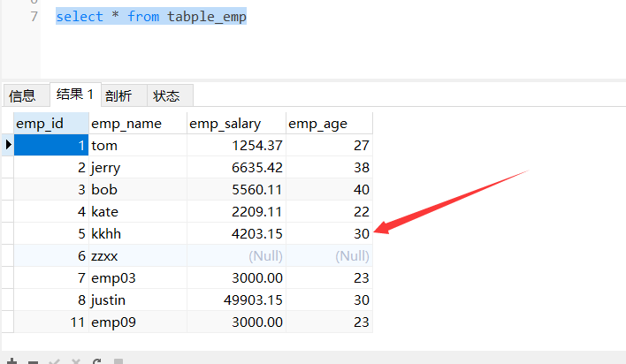
Task: Click the refresh icon in bottom bar
Action: (95, 360)
